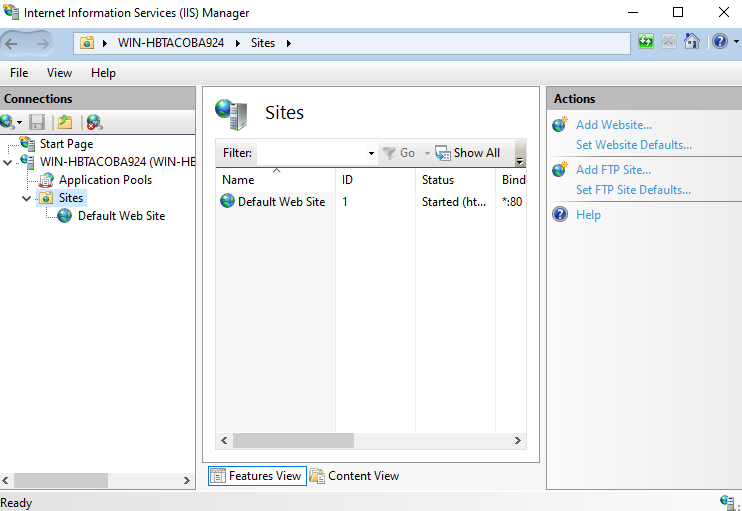Viewport: 742px width, 511px height.
Task: Go to Home via house icon
Action: (x=692, y=42)
